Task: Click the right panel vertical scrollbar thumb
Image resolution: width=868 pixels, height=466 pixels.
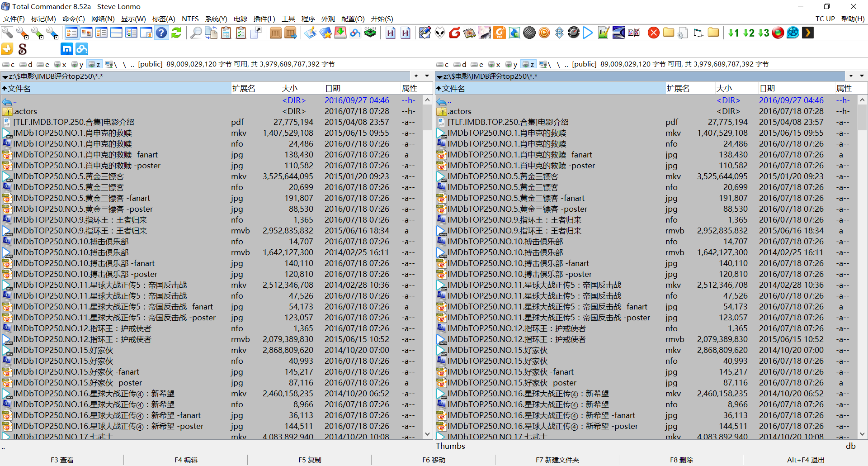Action: point(862,117)
